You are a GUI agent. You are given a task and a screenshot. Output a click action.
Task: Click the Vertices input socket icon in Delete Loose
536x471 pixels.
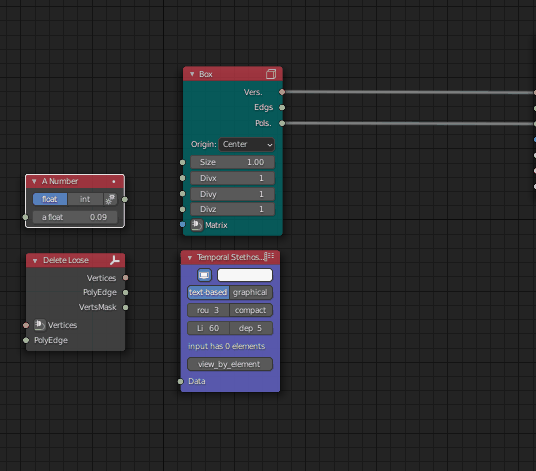pyautogui.click(x=40, y=325)
